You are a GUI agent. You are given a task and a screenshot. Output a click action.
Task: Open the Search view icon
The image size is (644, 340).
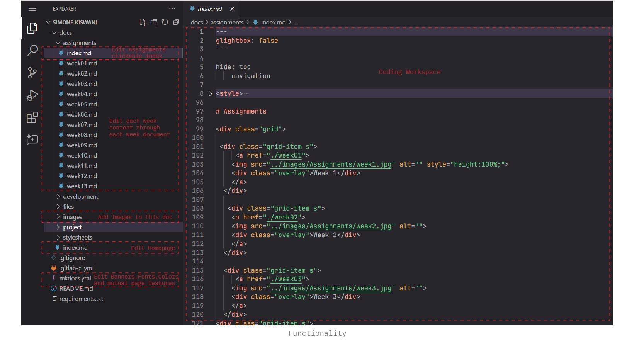pos(32,50)
